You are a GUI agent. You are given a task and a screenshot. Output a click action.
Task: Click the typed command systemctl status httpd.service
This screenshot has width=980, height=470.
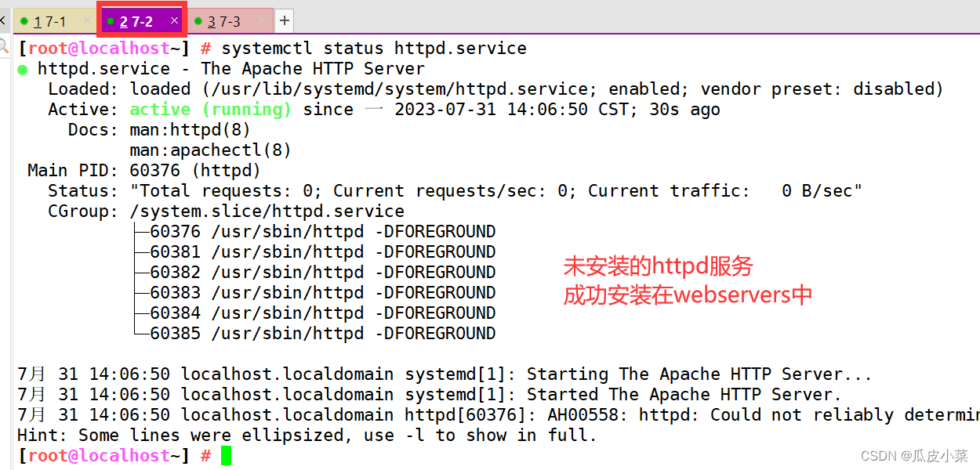tap(374, 49)
